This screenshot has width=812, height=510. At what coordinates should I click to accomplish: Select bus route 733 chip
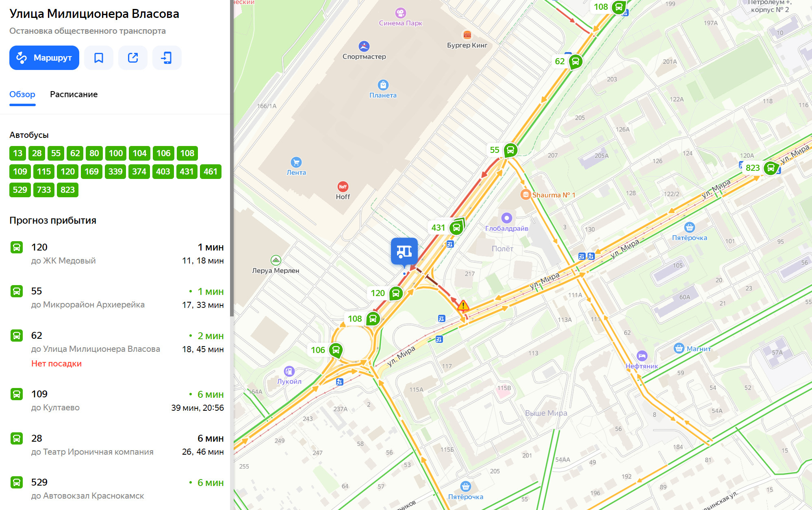[x=44, y=190]
